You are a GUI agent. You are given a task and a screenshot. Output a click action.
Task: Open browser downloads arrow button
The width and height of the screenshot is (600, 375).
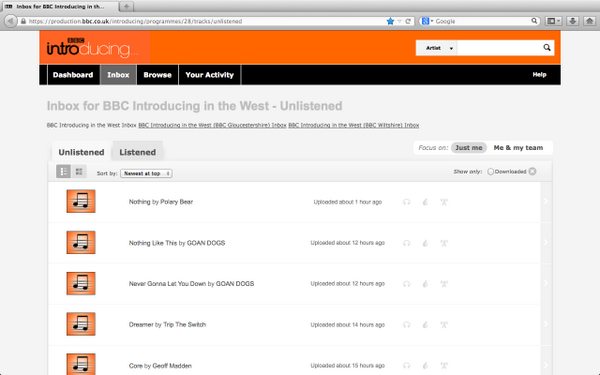[x=572, y=21]
